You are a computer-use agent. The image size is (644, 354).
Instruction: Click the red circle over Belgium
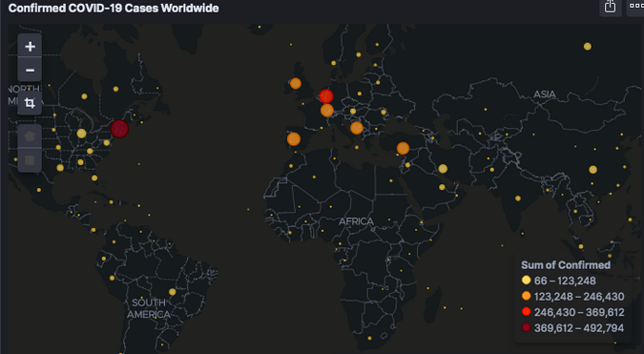pos(326,96)
